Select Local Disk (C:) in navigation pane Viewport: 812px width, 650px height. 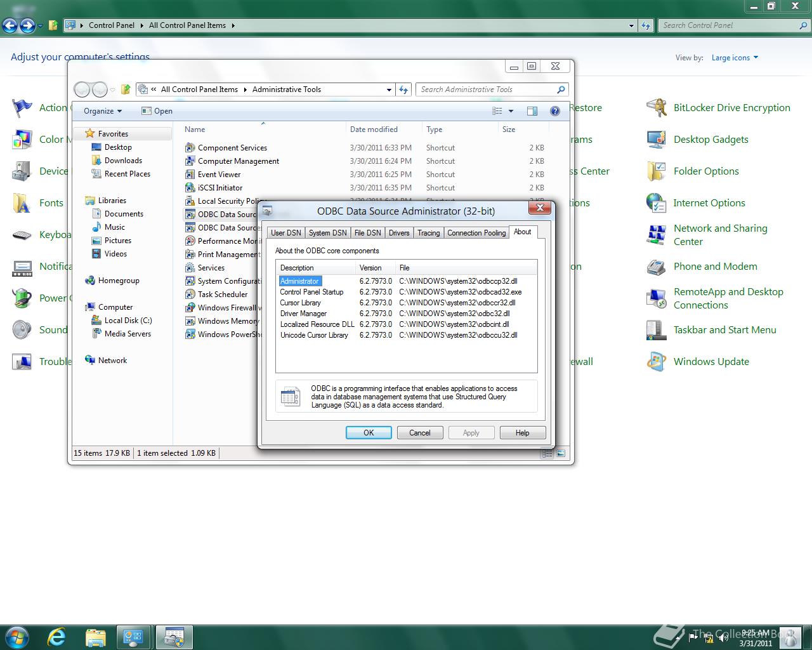(x=128, y=321)
